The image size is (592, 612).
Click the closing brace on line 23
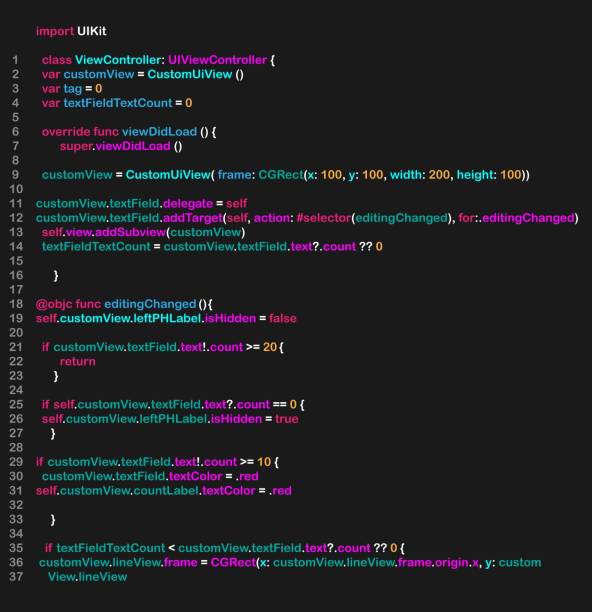[56, 376]
